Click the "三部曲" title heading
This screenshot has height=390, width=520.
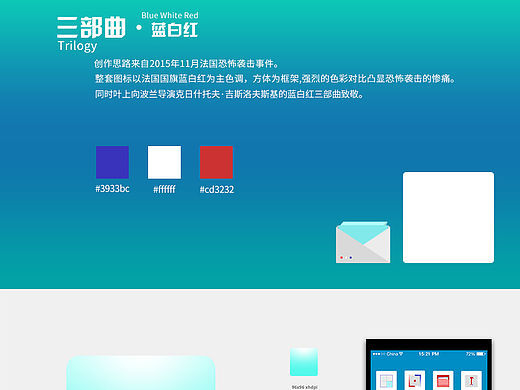[x=91, y=27]
